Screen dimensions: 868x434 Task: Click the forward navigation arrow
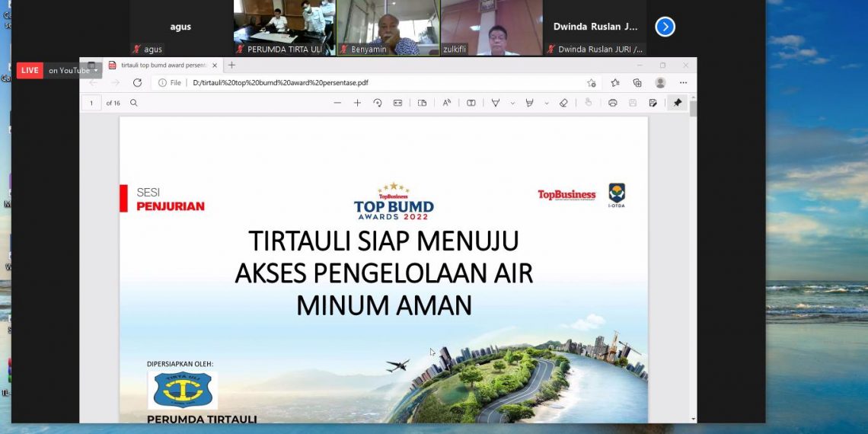(x=115, y=82)
